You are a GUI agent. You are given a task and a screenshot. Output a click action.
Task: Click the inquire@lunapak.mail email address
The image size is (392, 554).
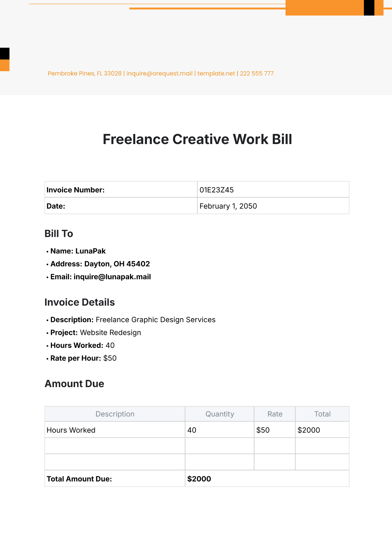(x=112, y=277)
